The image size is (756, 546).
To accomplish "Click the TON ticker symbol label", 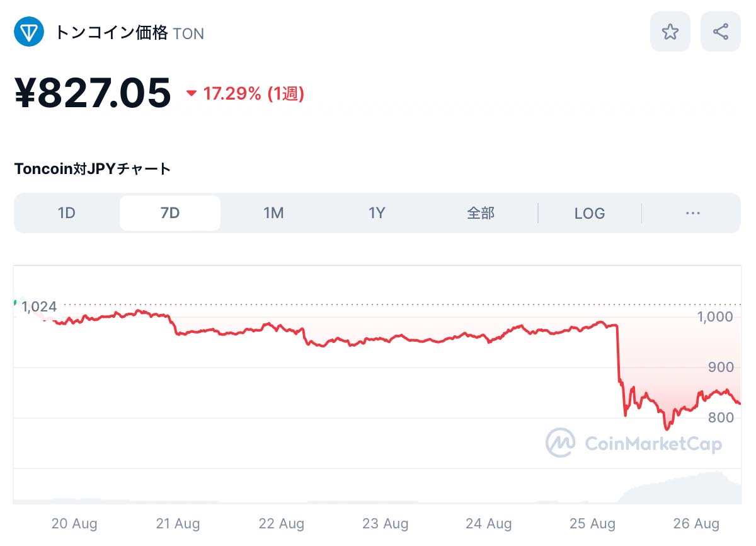I will (188, 33).
